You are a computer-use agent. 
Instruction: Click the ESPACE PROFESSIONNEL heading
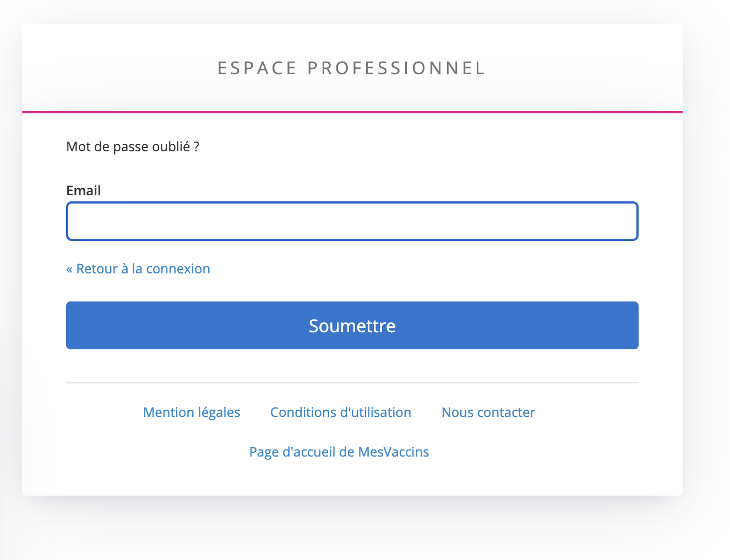[x=352, y=68]
